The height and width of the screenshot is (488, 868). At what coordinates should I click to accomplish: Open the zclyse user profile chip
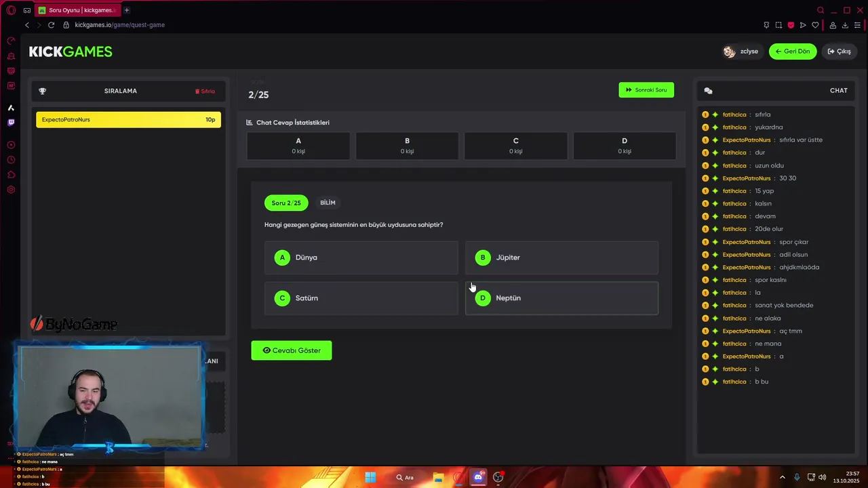pos(741,52)
